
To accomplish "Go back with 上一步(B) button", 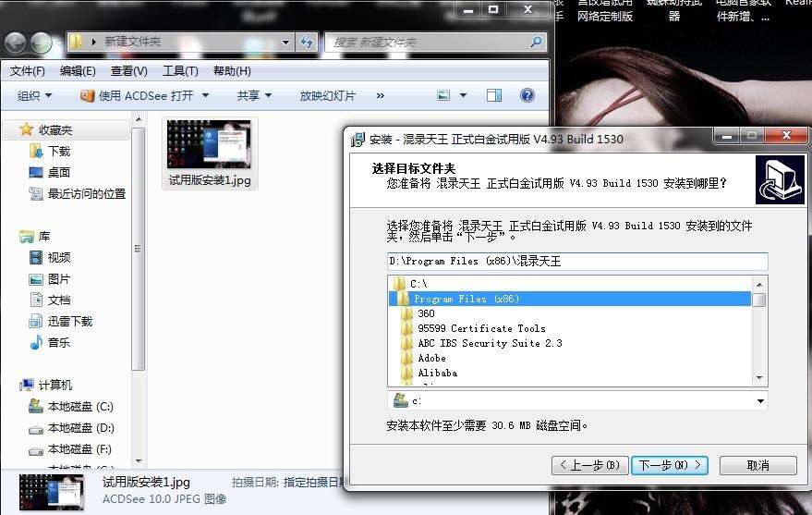I will click(589, 465).
